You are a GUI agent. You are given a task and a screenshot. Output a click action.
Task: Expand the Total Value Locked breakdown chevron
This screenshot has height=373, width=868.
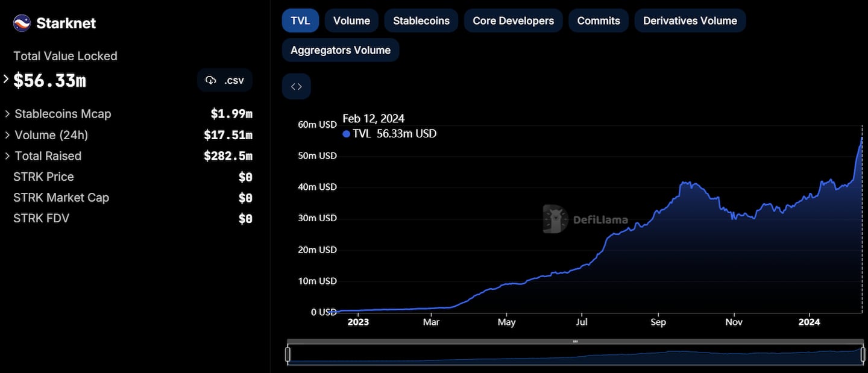(x=6, y=79)
